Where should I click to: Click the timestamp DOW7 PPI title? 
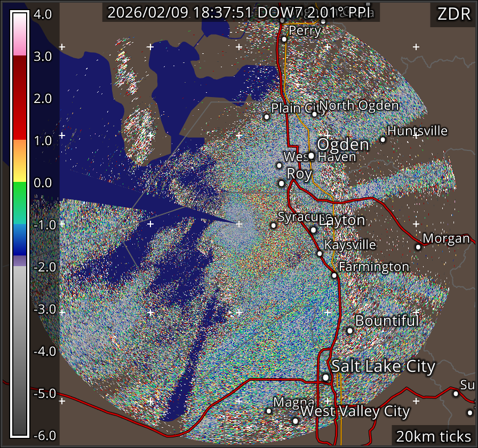pos(241,13)
